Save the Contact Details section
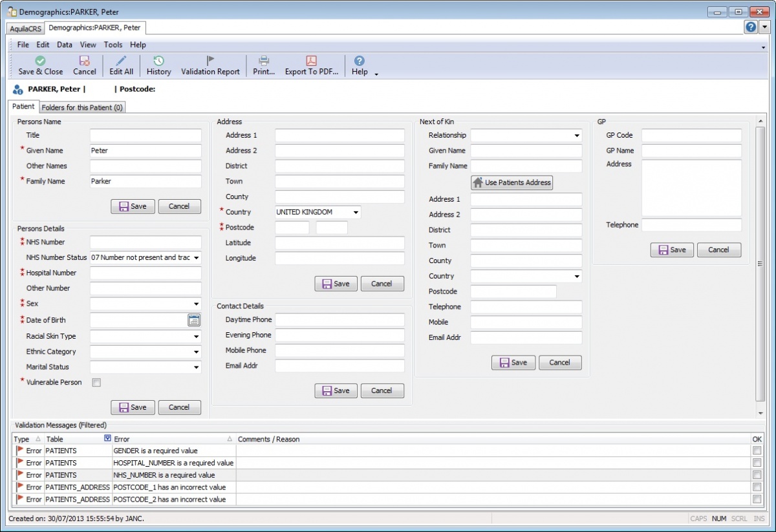 point(336,390)
